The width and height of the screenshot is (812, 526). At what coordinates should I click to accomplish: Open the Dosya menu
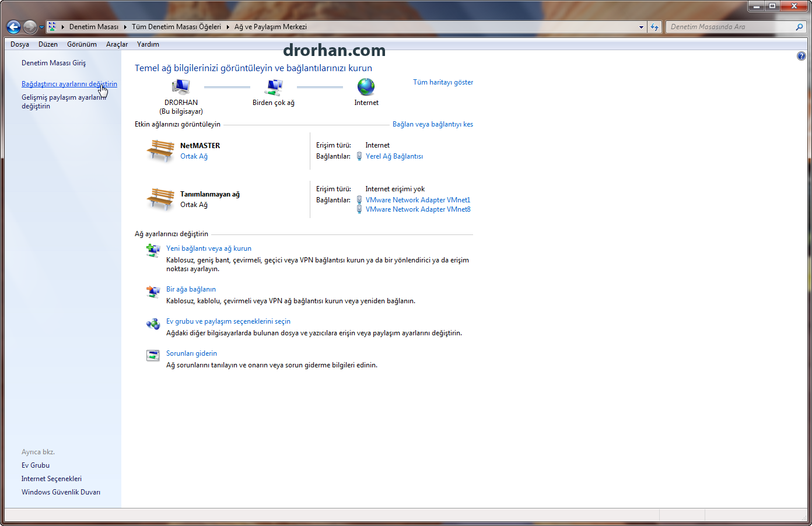(20, 44)
